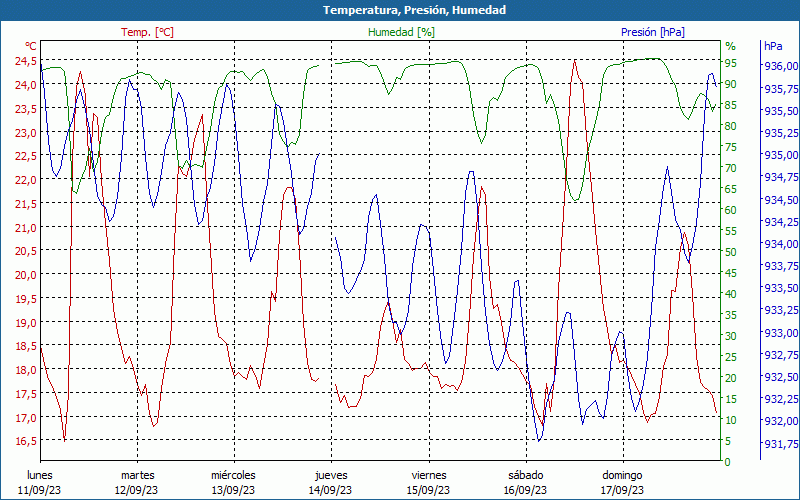The width and height of the screenshot is (800, 500).
Task: Click '70' on the green humidity axis
Action: point(731,168)
